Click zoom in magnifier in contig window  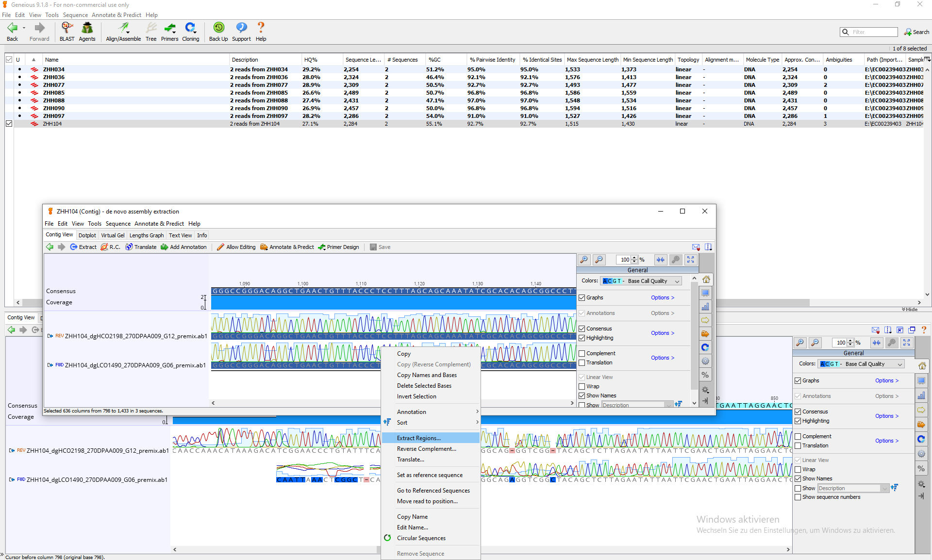(x=584, y=260)
